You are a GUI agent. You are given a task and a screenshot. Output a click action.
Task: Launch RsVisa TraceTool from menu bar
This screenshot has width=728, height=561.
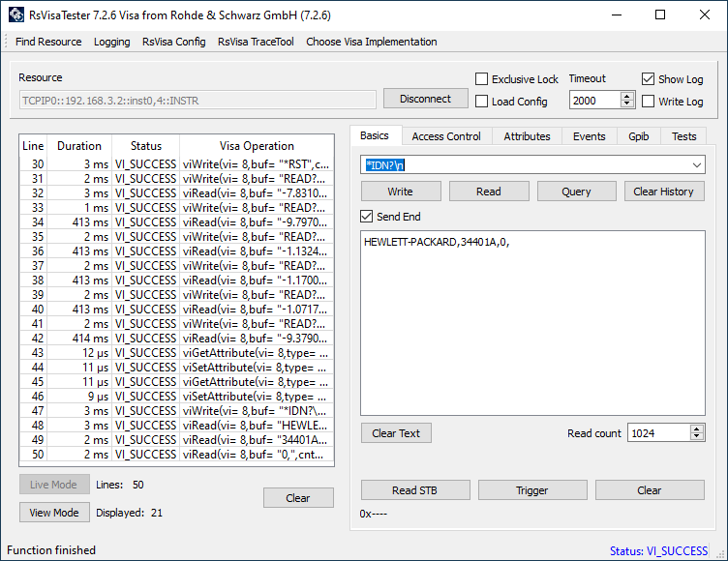click(256, 42)
